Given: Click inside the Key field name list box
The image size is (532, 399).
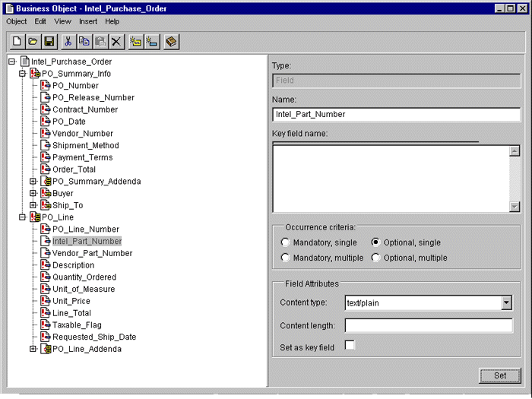Looking at the screenshot, I should pyautogui.click(x=391, y=179).
